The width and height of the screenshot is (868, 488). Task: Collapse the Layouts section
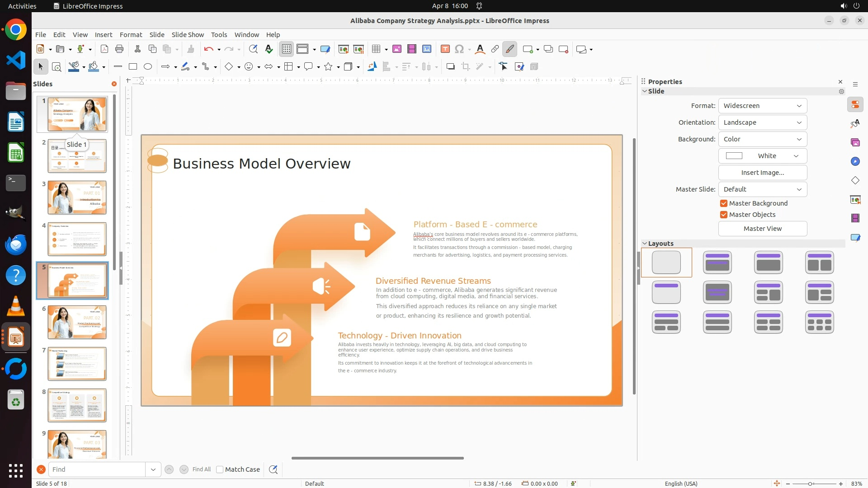pyautogui.click(x=645, y=244)
